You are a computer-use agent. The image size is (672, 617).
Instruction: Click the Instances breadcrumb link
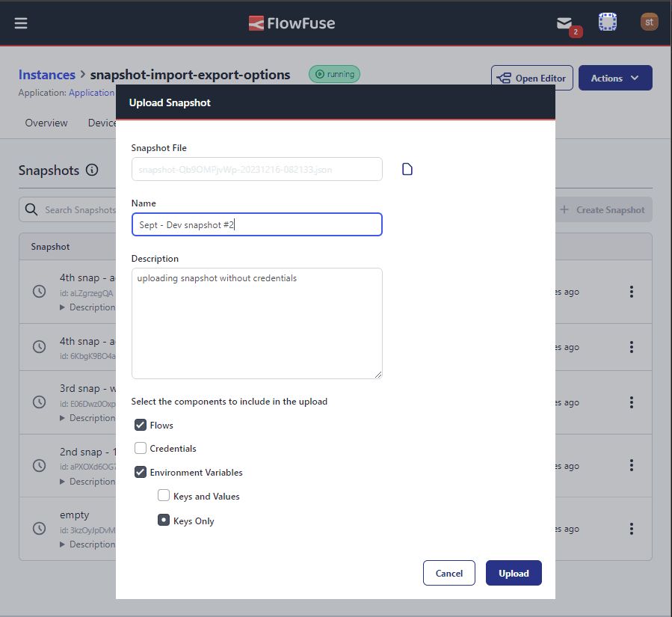[x=46, y=74]
